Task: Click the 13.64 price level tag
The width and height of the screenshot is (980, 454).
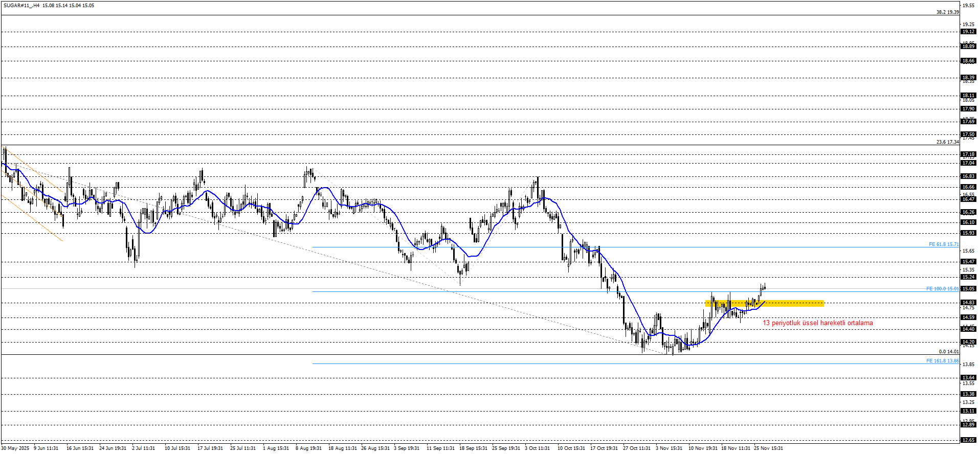Action: [968, 378]
